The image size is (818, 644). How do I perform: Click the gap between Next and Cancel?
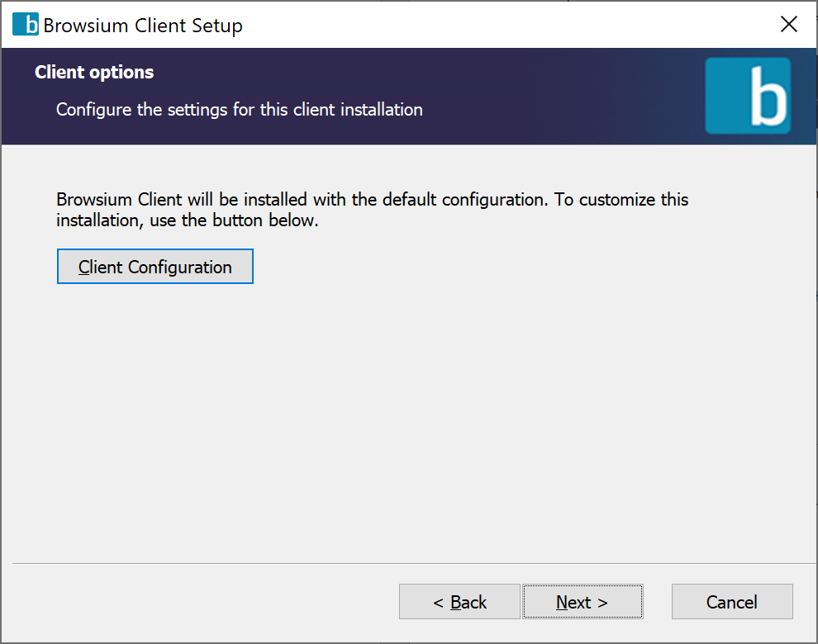click(657, 602)
